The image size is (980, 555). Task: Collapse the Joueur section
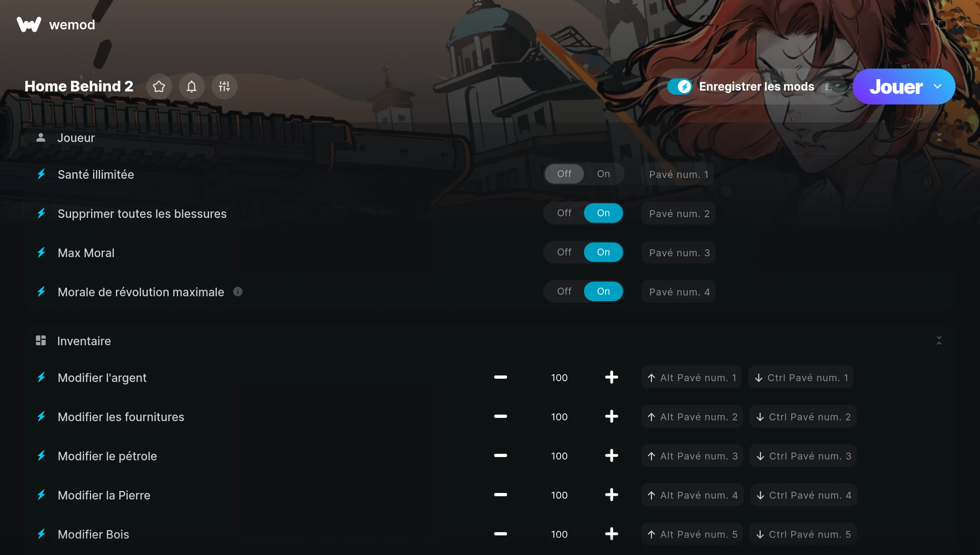point(939,138)
